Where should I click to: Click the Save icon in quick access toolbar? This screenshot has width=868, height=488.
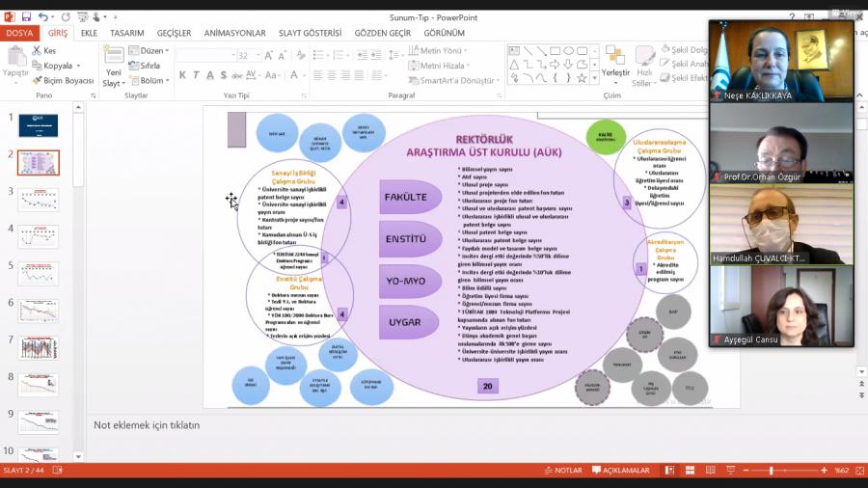(x=26, y=16)
